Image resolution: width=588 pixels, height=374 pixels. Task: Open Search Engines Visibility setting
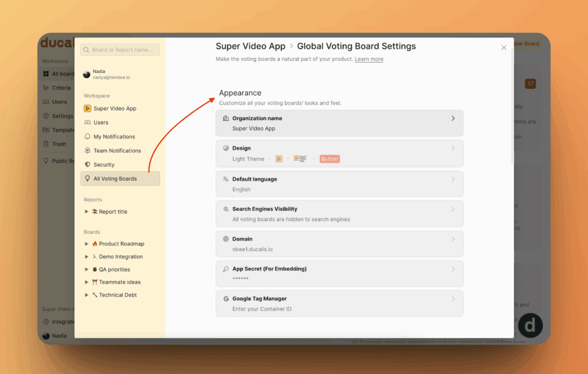tap(339, 214)
